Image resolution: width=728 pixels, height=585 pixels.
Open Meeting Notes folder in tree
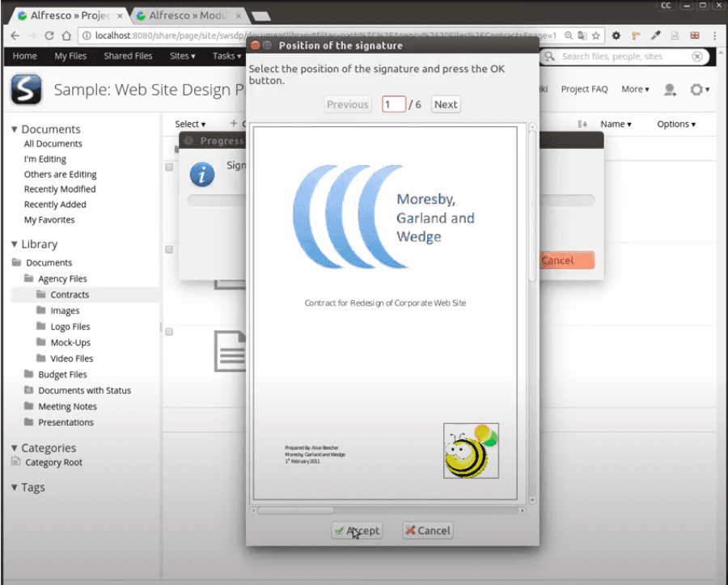[x=67, y=406]
